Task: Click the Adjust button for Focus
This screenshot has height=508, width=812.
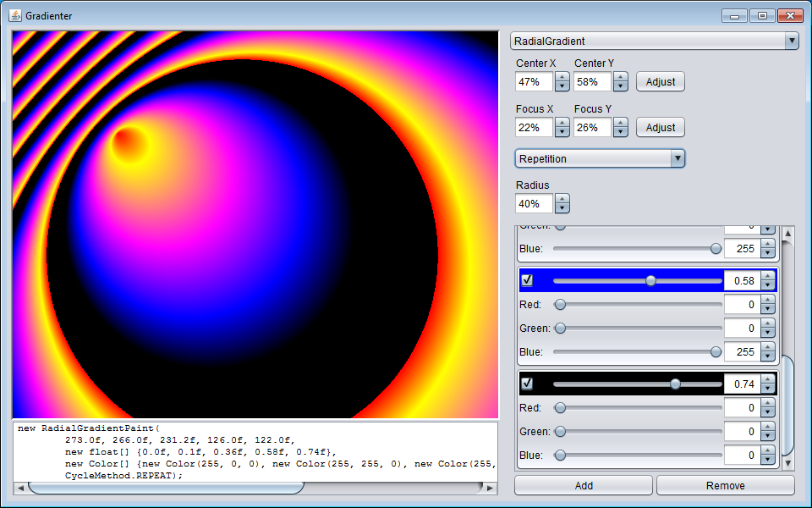Action: coord(661,128)
